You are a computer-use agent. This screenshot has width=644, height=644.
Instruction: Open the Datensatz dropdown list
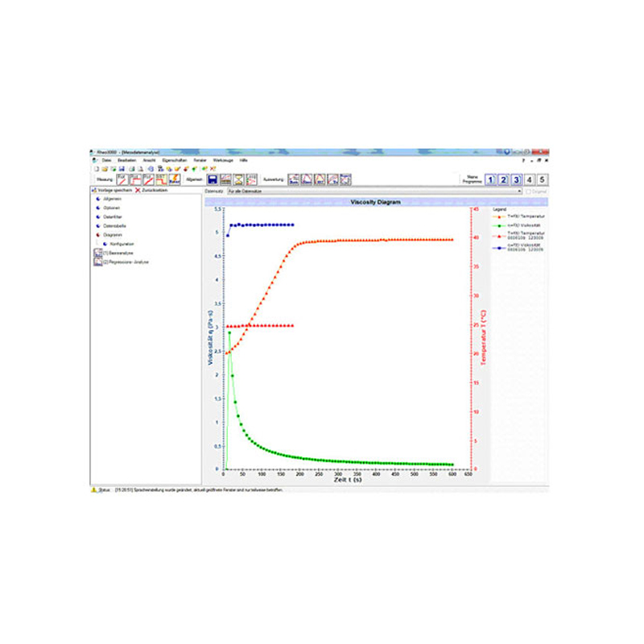point(519,192)
